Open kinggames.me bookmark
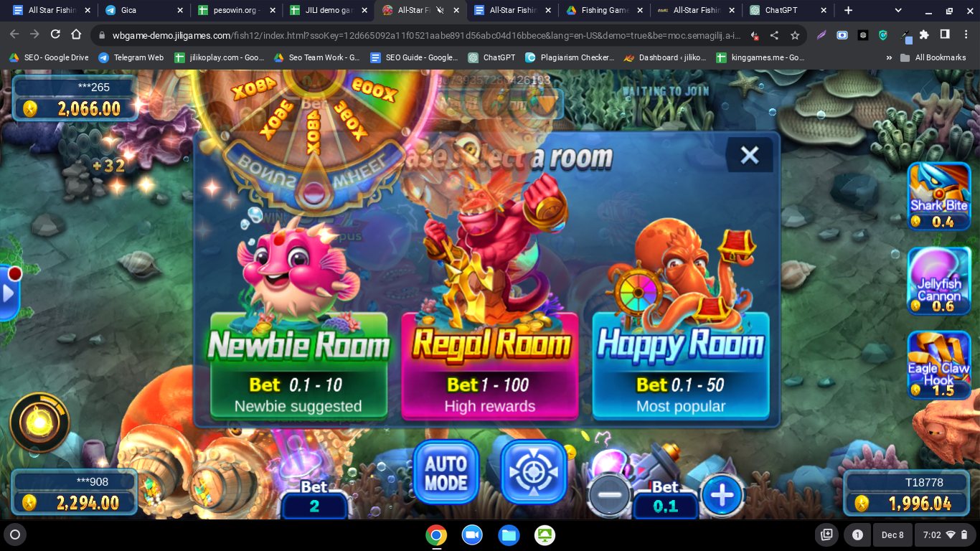980x551 pixels. click(x=760, y=57)
